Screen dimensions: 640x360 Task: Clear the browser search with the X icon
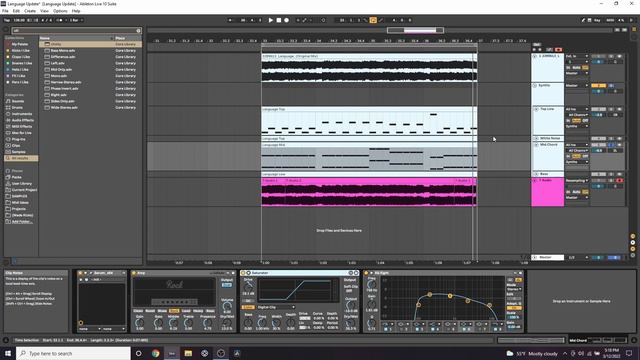(x=138, y=31)
